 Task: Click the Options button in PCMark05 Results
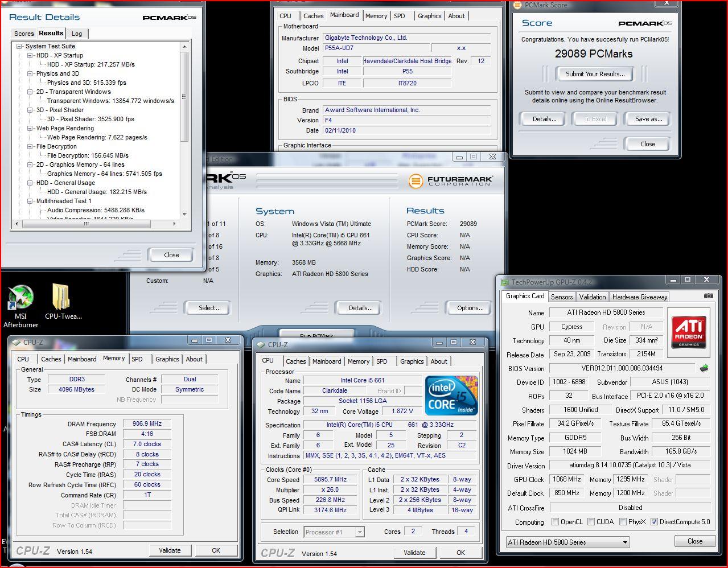tap(470, 308)
